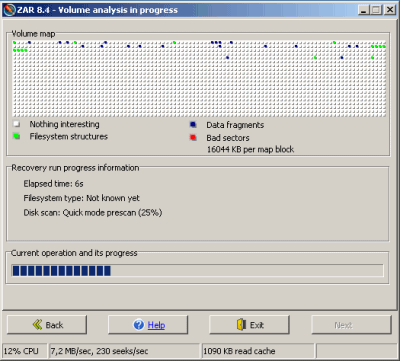Click the underlined Help link text

point(156,325)
